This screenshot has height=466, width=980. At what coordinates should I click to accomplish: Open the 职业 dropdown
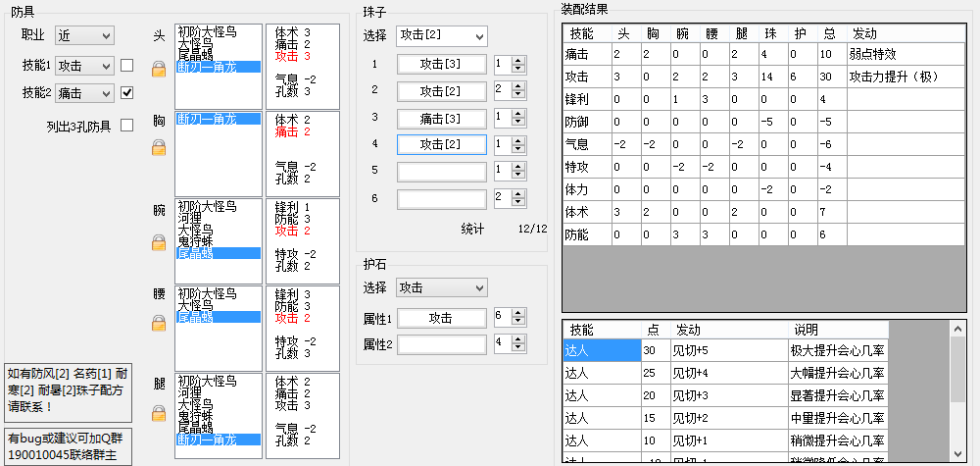[84, 35]
